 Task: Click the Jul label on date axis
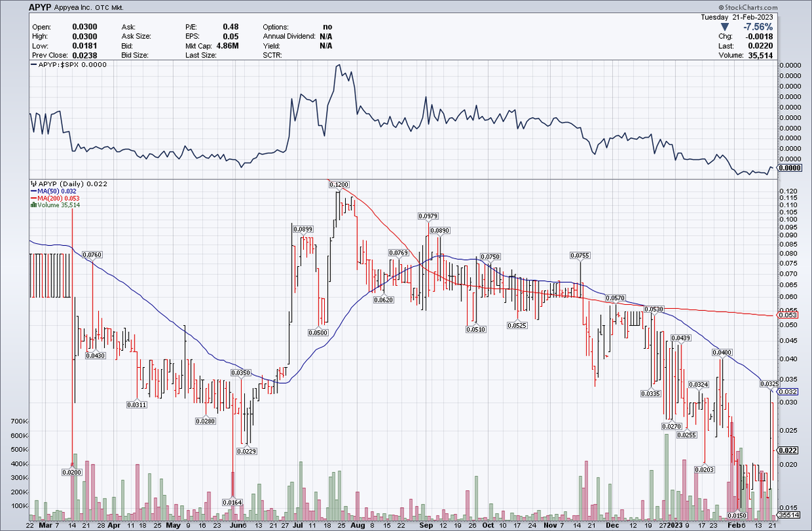296,524
